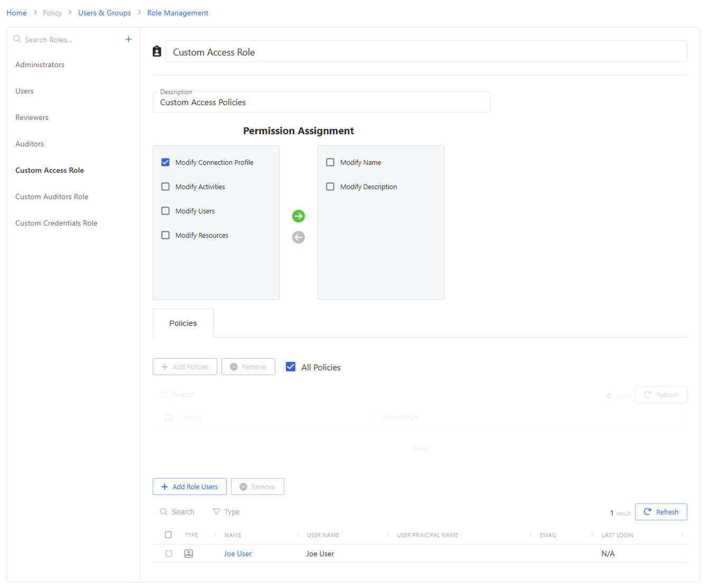Switch to the Policies tab
The width and height of the screenshot is (708, 588).
pyautogui.click(x=183, y=323)
